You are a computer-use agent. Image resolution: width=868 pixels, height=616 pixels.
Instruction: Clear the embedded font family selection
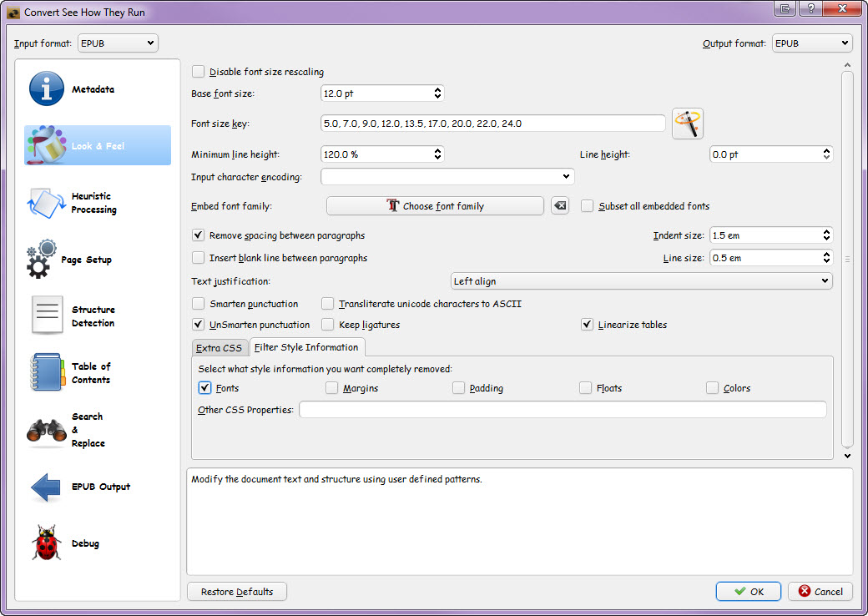(x=560, y=206)
